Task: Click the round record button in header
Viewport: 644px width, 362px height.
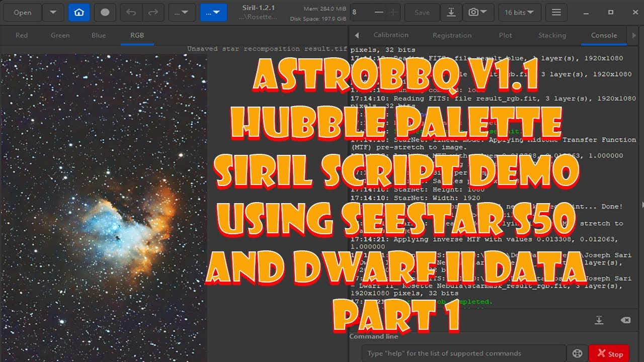Action: click(105, 13)
